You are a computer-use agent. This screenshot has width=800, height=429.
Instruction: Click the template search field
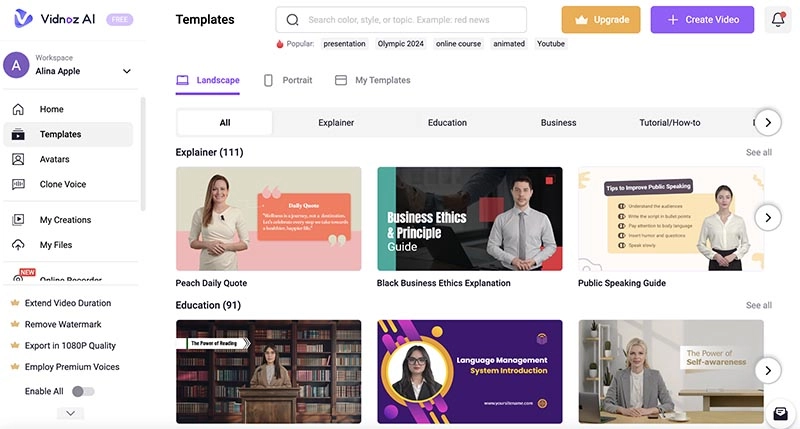401,20
